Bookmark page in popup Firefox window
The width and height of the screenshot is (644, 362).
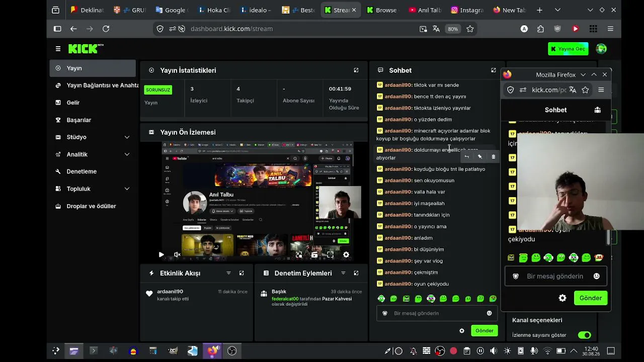point(585,90)
